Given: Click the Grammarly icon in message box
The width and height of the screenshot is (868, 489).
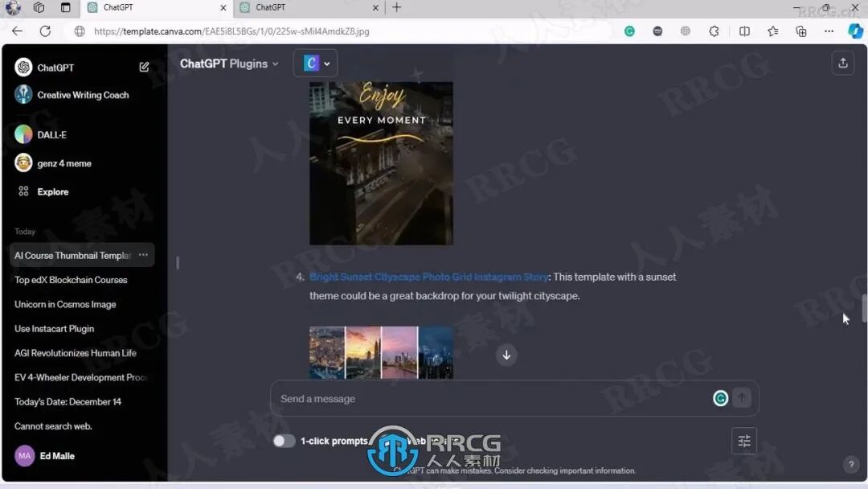Looking at the screenshot, I should (x=720, y=397).
